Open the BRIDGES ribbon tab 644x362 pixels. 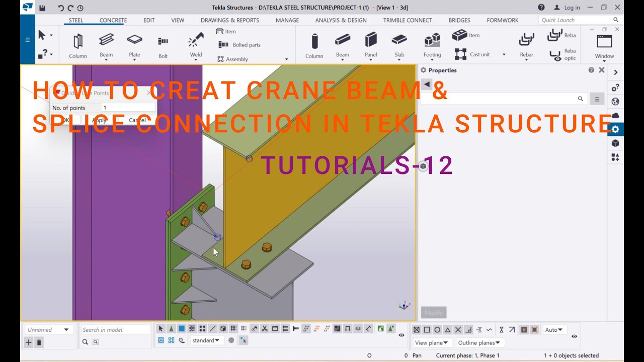[x=459, y=20]
